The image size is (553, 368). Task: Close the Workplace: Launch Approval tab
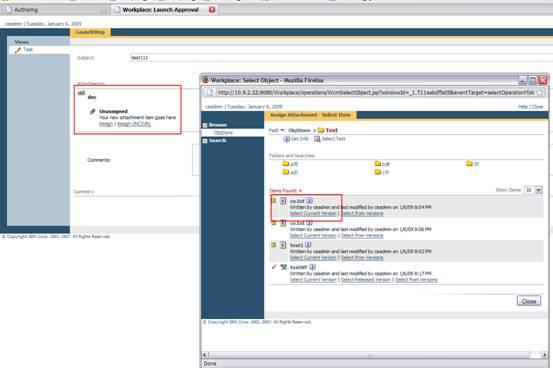(x=212, y=10)
